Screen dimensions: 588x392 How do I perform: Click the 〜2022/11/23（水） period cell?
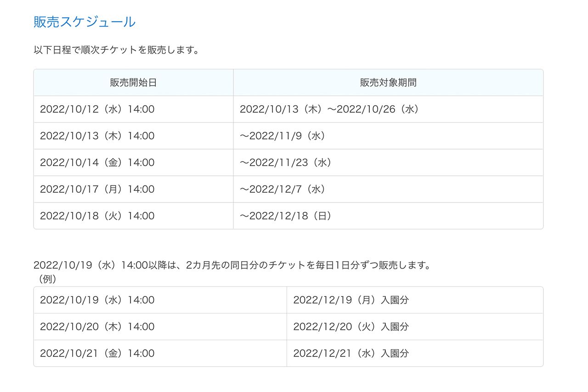286,162
